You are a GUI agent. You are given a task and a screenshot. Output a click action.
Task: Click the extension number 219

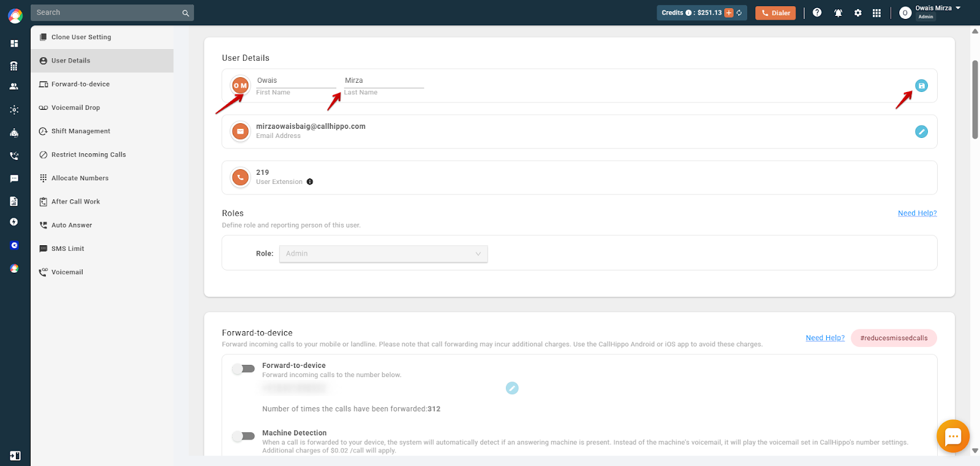[x=263, y=172]
